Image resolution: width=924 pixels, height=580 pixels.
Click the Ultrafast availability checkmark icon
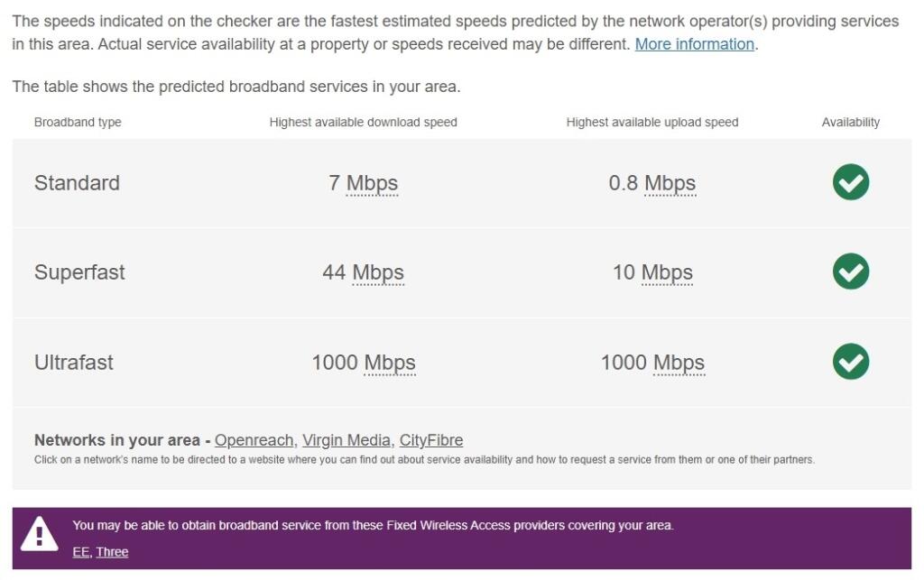[x=849, y=362]
